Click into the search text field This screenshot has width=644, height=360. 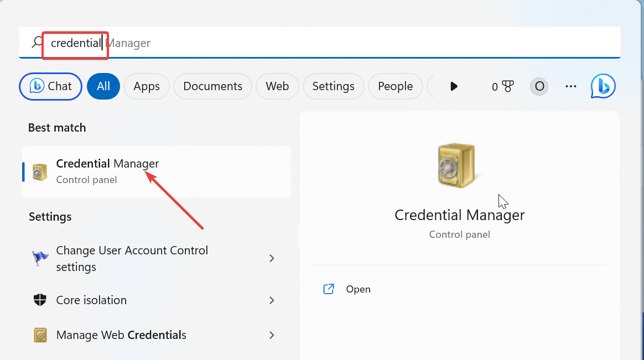click(x=320, y=43)
